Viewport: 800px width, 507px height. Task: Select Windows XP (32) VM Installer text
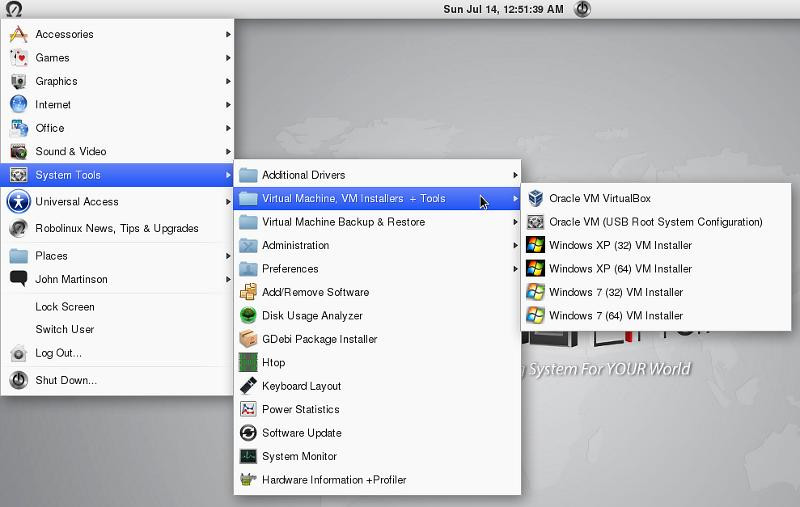[620, 245]
